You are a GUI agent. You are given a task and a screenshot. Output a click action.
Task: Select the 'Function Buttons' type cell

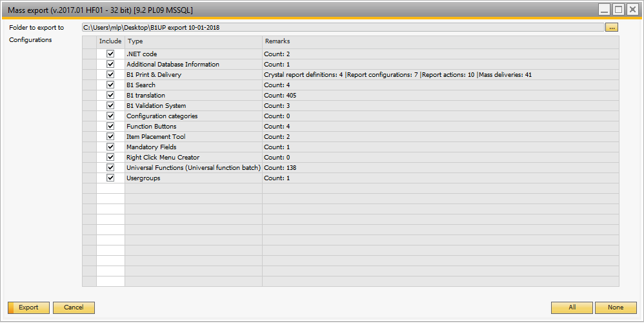pos(194,126)
